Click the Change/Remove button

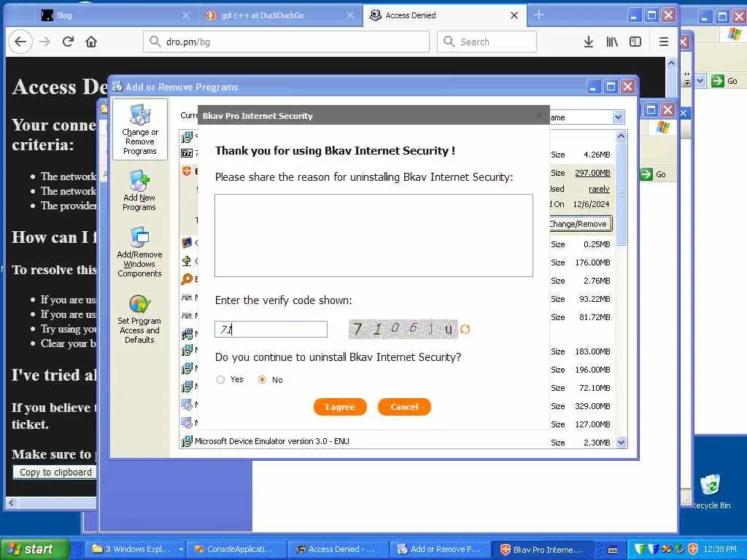coord(578,224)
